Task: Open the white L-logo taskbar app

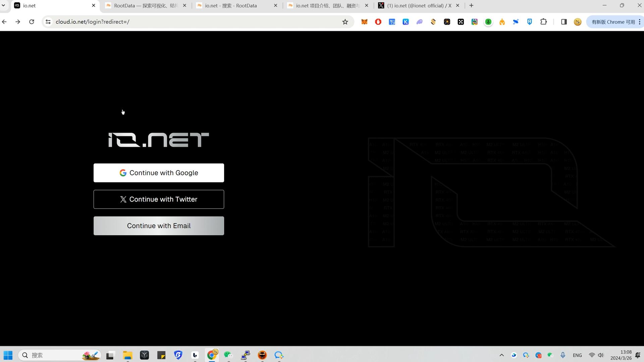Action: [195, 355]
